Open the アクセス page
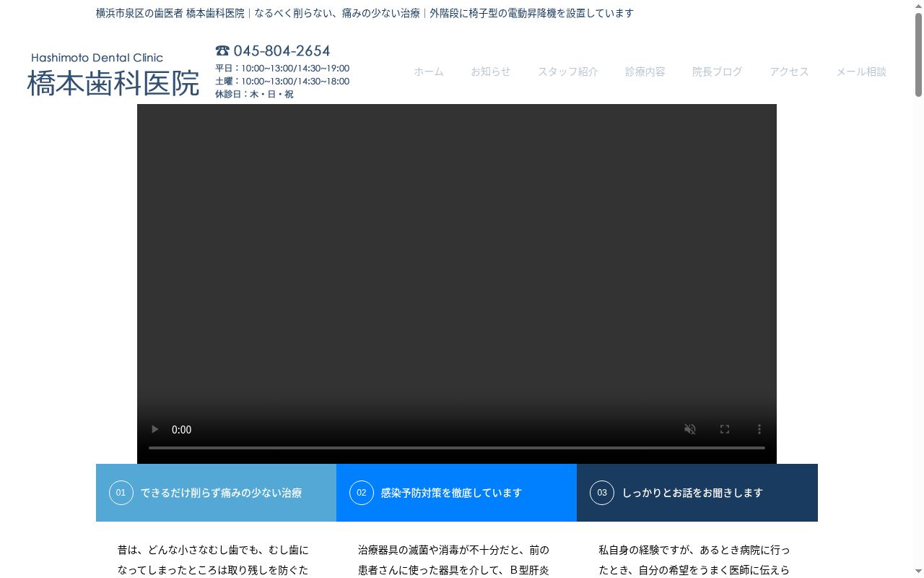This screenshot has height=578, width=924. 789,72
